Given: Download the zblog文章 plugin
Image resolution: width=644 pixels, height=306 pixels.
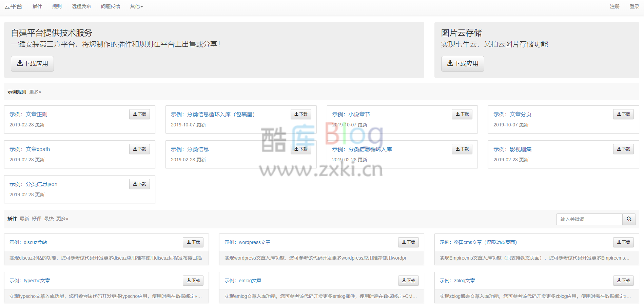Looking at the screenshot, I should click(623, 280).
